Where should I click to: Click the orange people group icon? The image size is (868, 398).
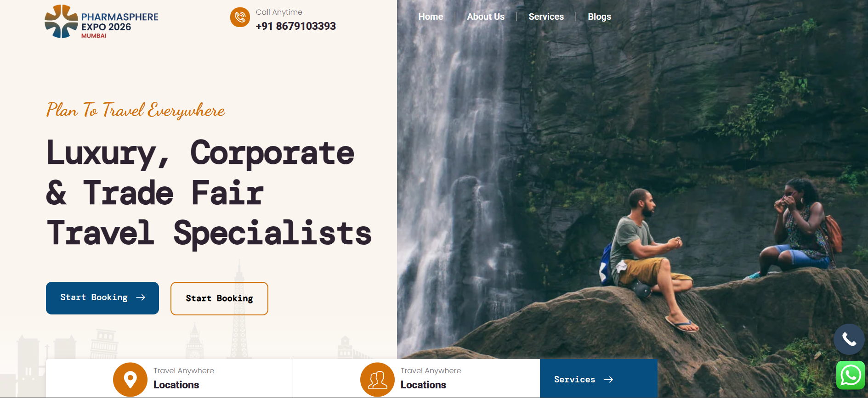pos(377,380)
